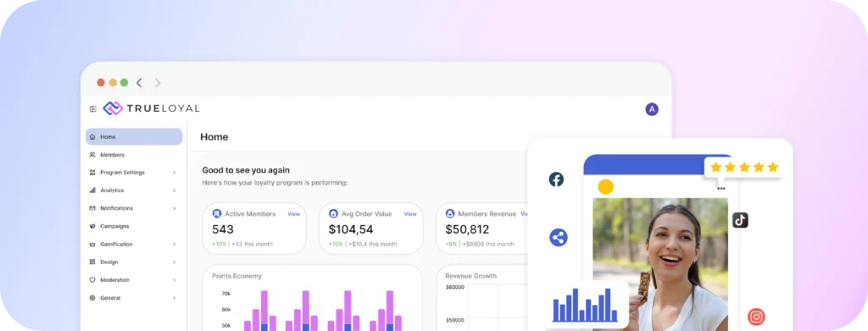Click the Avg Order Value card icon

[333, 214]
